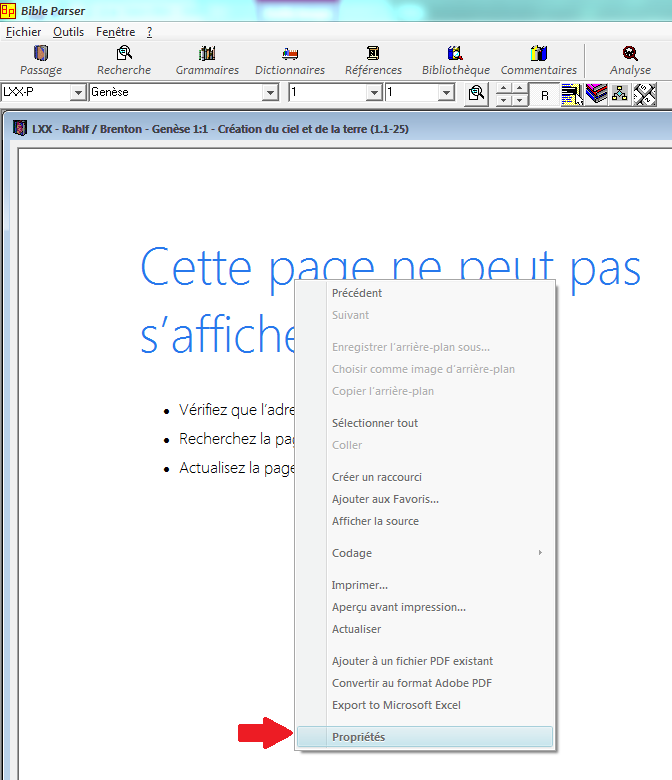
Task: Open the Bibliothèque toolbar button
Action: pyautogui.click(x=456, y=61)
